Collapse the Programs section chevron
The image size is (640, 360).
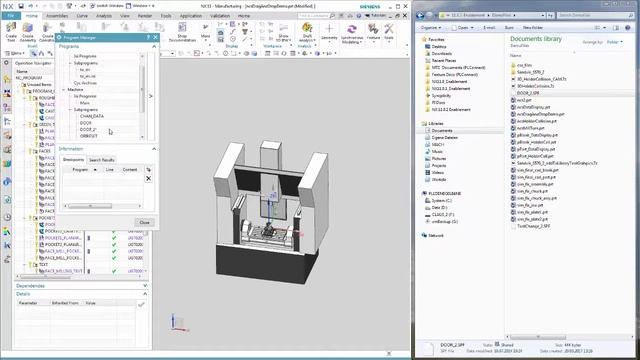(154, 47)
